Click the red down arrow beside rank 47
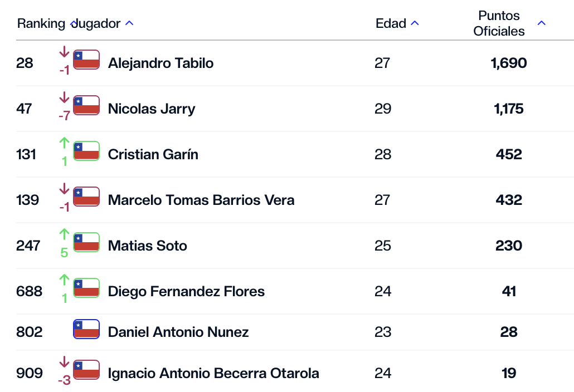 [x=64, y=97]
